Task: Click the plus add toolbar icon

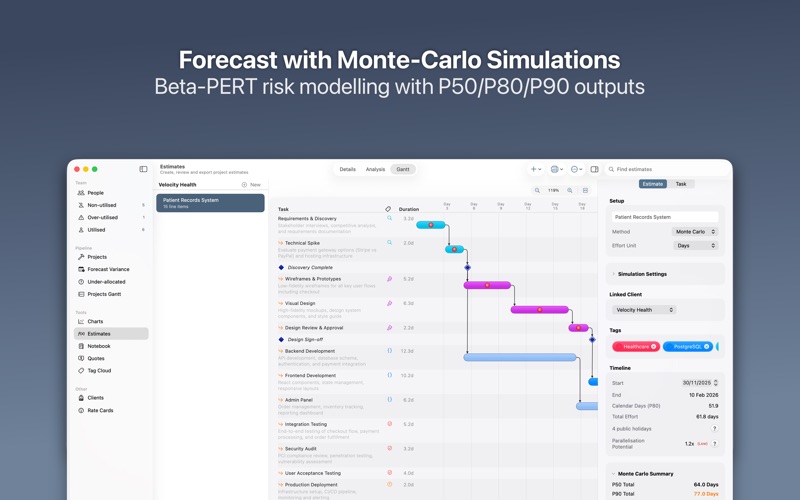Action: [535, 169]
